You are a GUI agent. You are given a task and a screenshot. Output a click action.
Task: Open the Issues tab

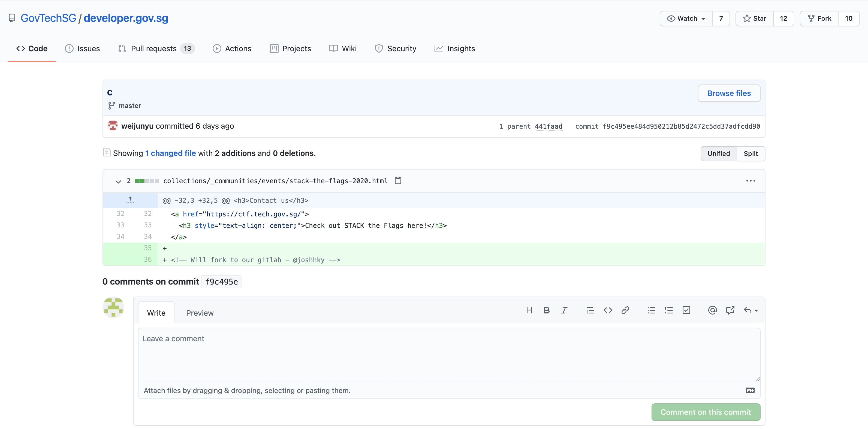click(82, 49)
